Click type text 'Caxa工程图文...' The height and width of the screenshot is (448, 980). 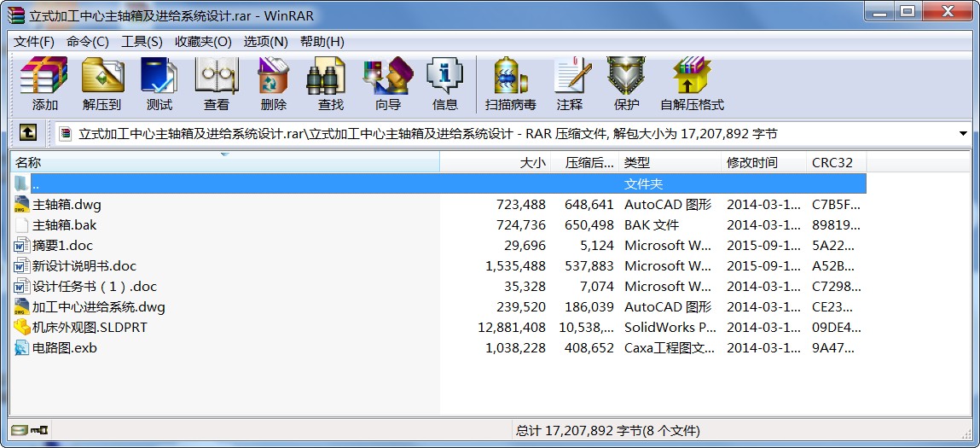pyautogui.click(x=670, y=348)
